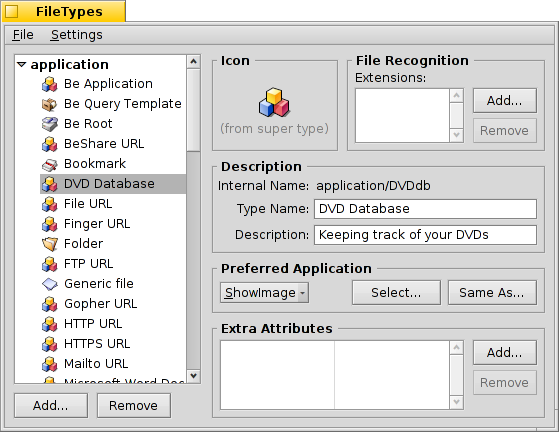The height and width of the screenshot is (432, 559).
Task: Click the Generic file icon
Action: (x=50, y=284)
